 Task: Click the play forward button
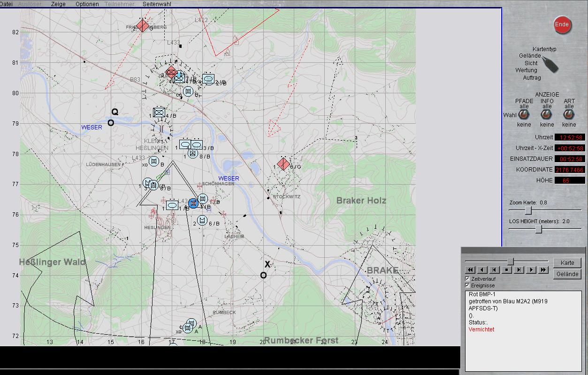(531, 270)
